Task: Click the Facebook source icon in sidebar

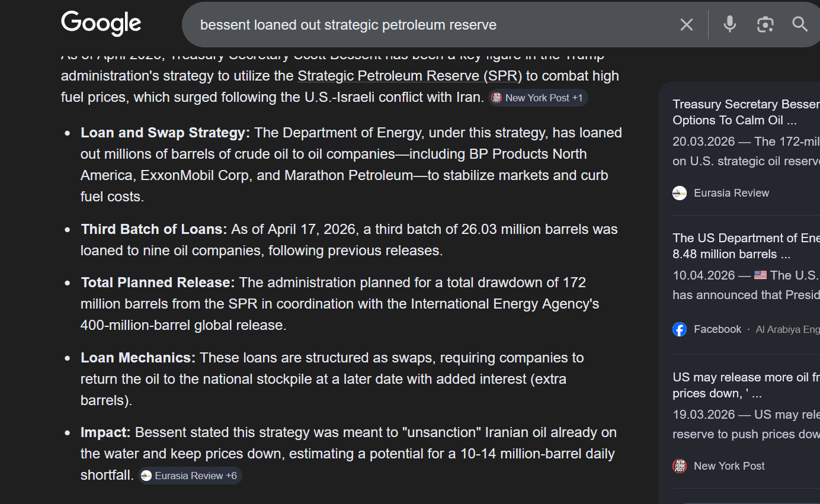Action: [680, 329]
